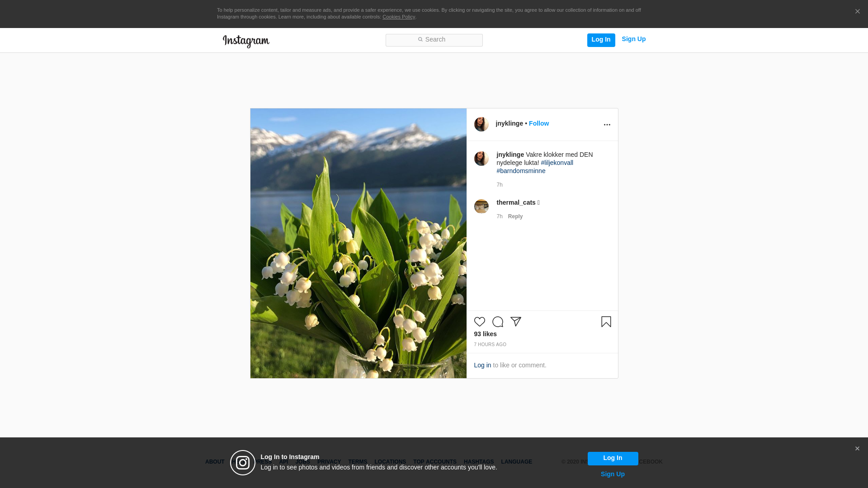This screenshot has height=488, width=868.
Task: Open the LANGUAGE selector
Action: pyautogui.click(x=517, y=462)
